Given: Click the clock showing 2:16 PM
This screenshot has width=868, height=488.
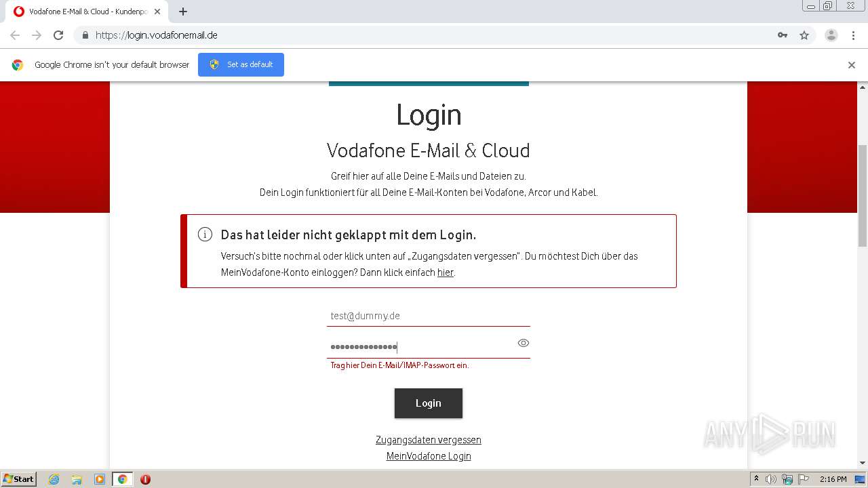Looking at the screenshot, I should pyautogui.click(x=833, y=479).
